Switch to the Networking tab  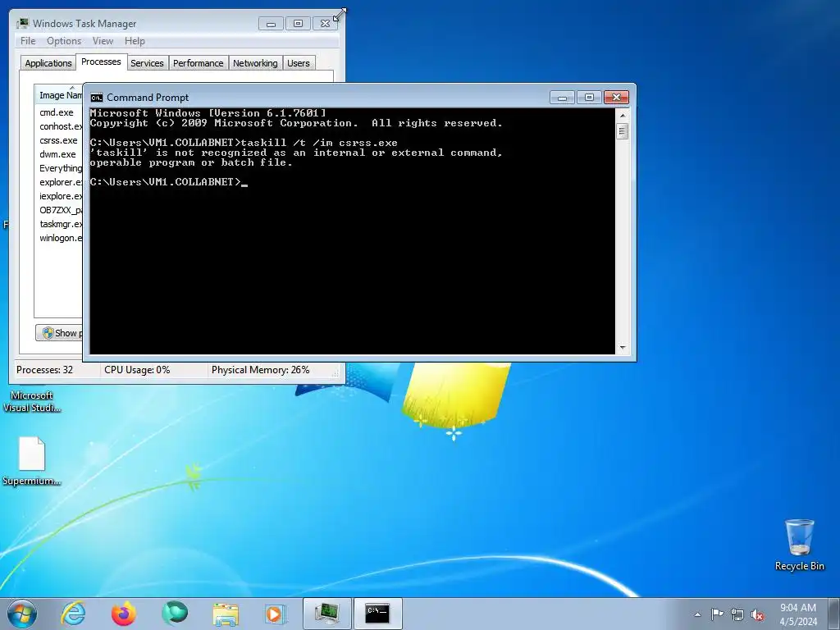click(x=255, y=63)
